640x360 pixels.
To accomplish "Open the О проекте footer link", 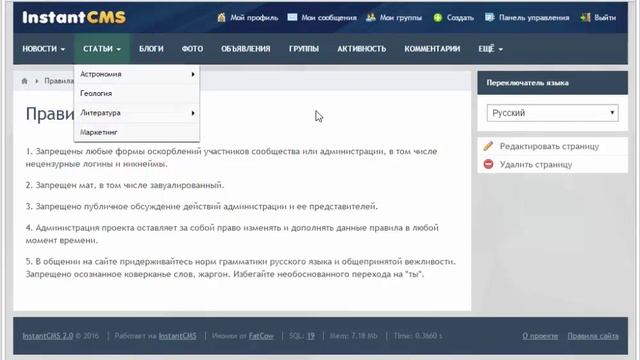I will click(540, 336).
